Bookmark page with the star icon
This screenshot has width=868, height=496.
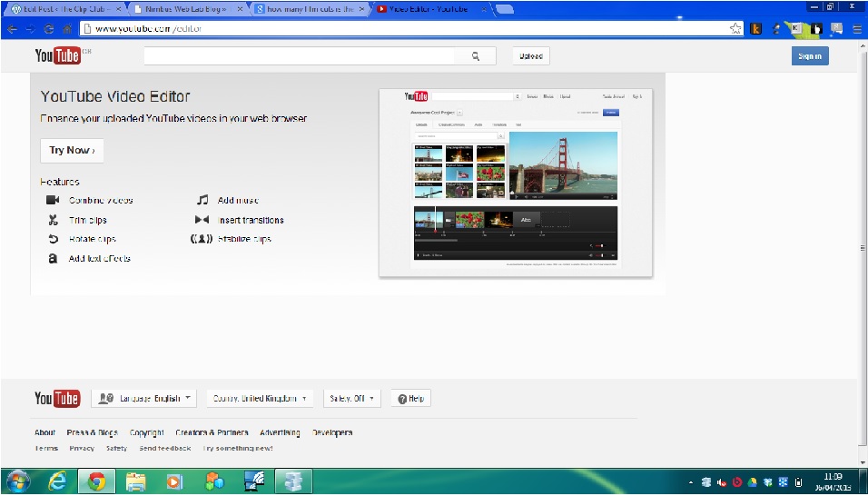point(735,28)
